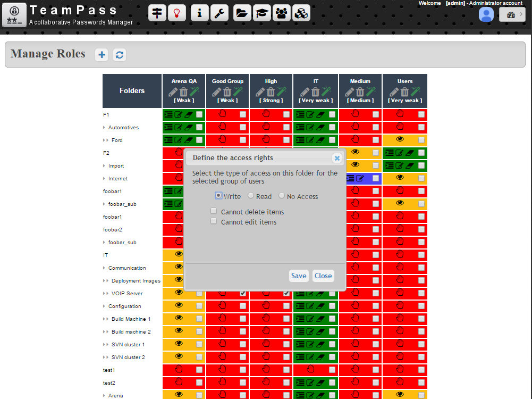
Task: Click the arrows beside Ford folder
Action: pyautogui.click(x=106, y=140)
